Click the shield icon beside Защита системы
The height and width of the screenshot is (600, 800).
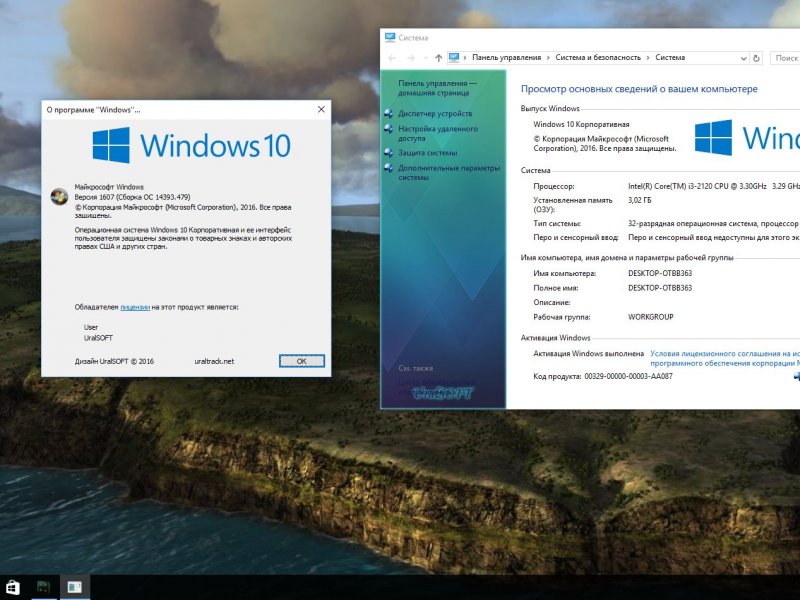pyautogui.click(x=389, y=153)
